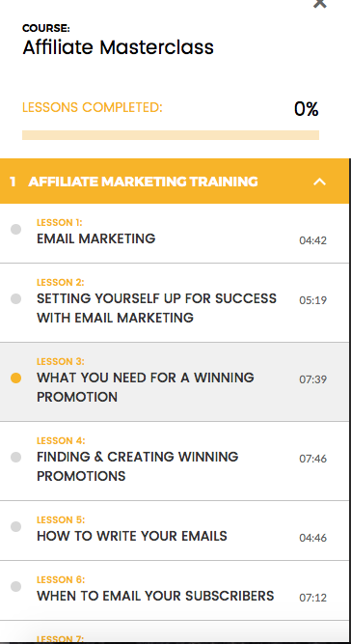
Task: Click the 04:42 duration for Lesson 1
Action: (x=312, y=240)
